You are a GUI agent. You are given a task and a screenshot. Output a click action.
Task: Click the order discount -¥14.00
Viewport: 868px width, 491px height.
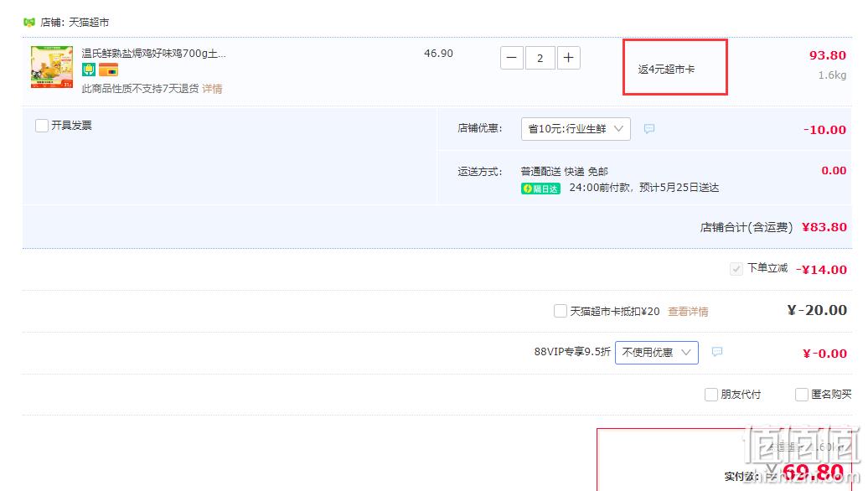coord(821,270)
